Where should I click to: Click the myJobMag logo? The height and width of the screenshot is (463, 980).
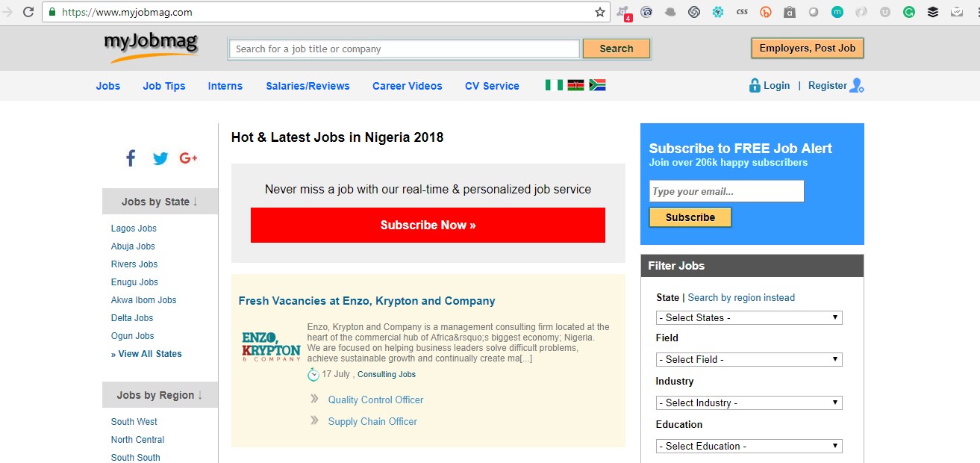coord(152,47)
